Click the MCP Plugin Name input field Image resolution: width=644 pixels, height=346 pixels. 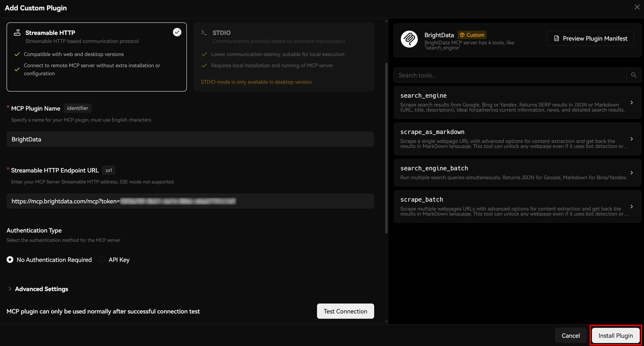pyautogui.click(x=190, y=139)
